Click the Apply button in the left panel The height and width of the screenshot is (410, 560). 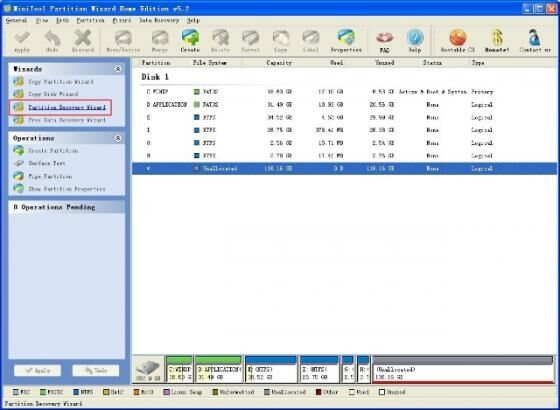[x=38, y=370]
